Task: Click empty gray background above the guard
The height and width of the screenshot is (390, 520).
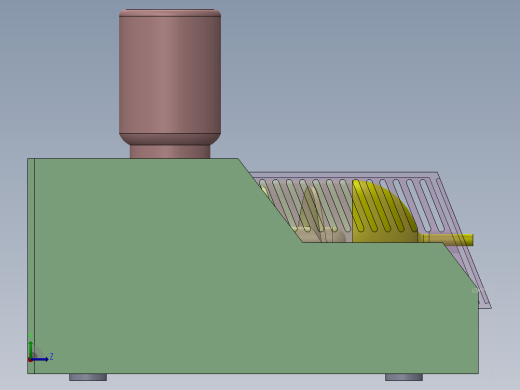Action: click(350, 100)
